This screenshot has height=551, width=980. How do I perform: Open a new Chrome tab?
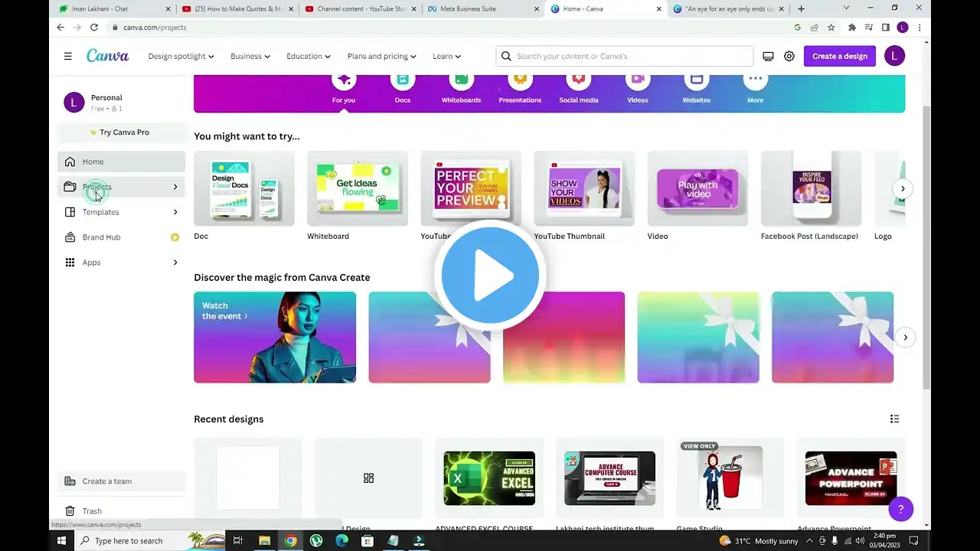[x=801, y=8]
